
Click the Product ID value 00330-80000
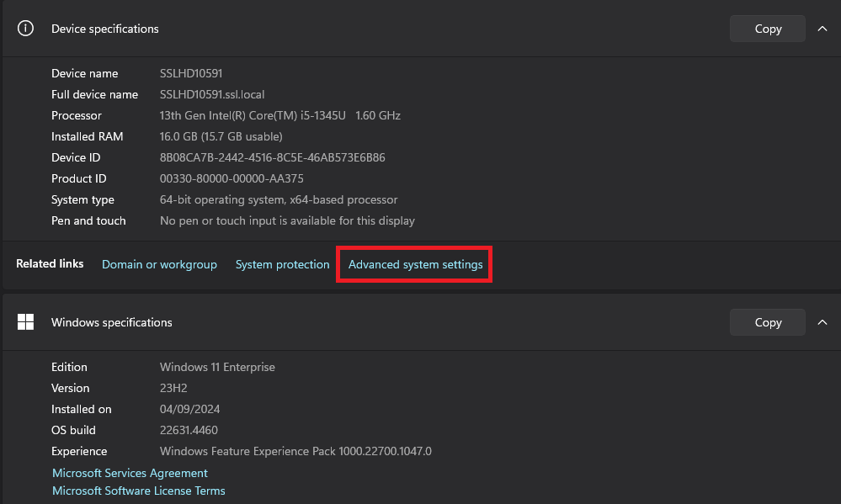point(232,178)
